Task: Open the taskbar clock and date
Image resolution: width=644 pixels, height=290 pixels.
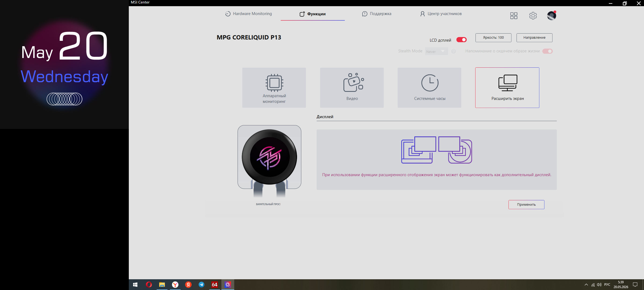Action: [621, 285]
